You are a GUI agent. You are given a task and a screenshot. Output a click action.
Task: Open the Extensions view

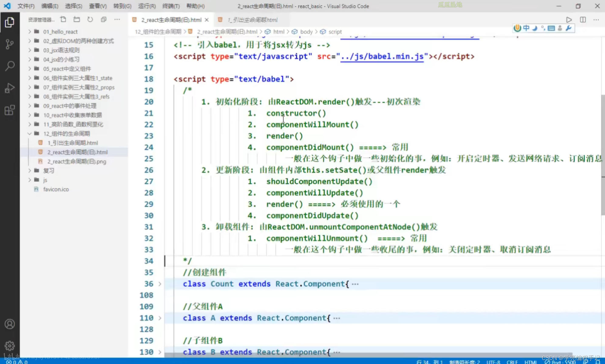coord(9,110)
